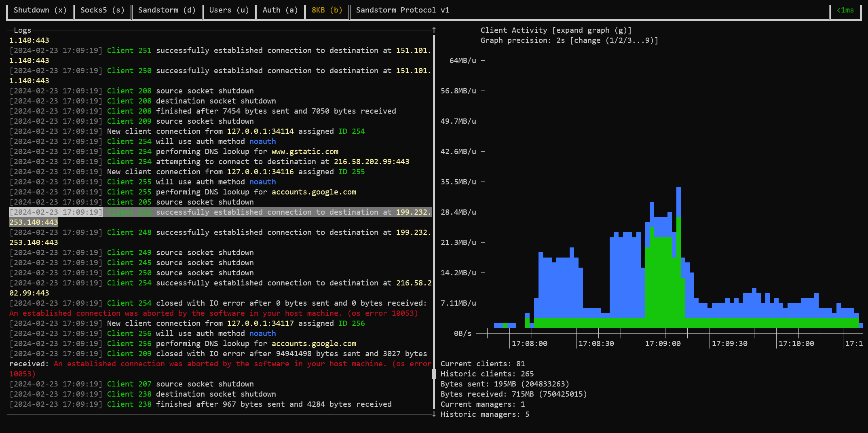Image resolution: width=868 pixels, height=433 pixels.
Task: Click the 17:09:30 timeline marker
Action: click(x=730, y=344)
